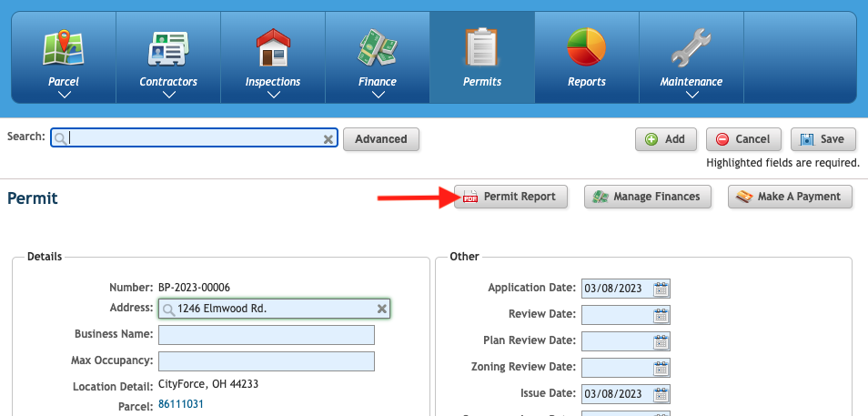This screenshot has height=416, width=868.
Task: Click the Add button
Action: (666, 139)
